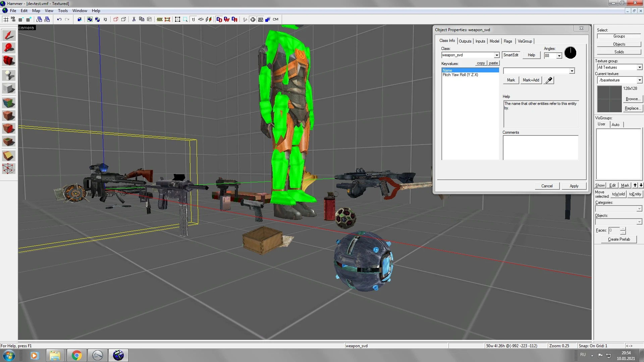Click the Apply button in Object Properties
The height and width of the screenshot is (362, 644).
574,186
